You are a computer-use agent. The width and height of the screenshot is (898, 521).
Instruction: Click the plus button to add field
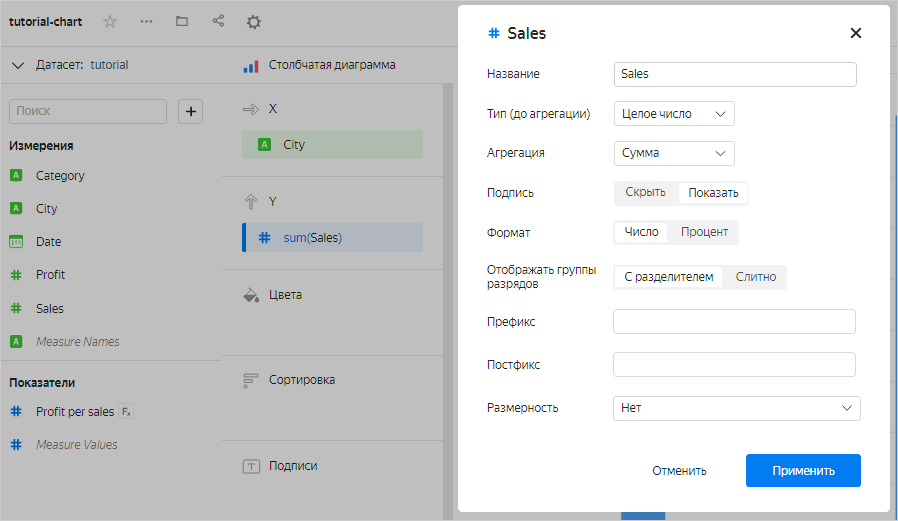(x=190, y=111)
